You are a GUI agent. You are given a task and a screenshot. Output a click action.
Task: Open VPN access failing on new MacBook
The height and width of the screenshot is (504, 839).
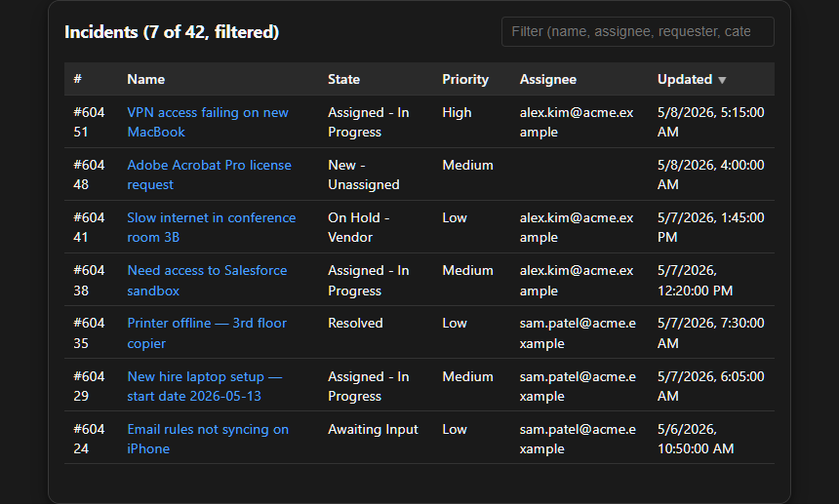click(208, 122)
